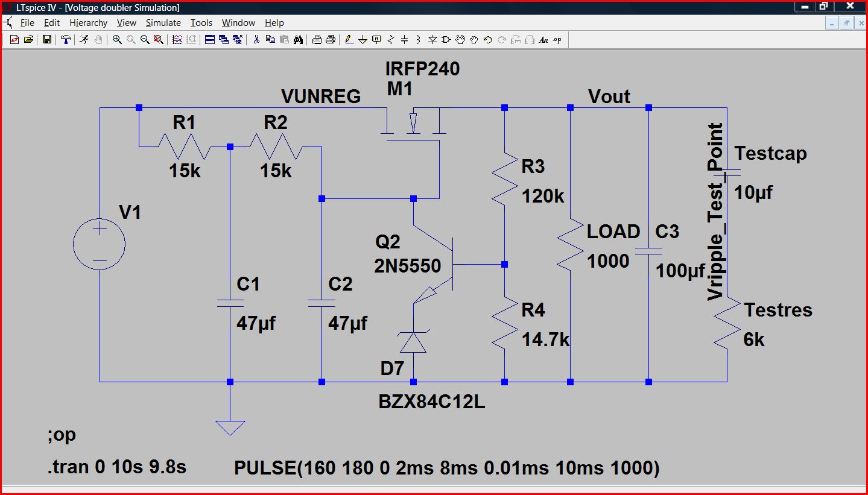Click the Testres label

coord(778,310)
